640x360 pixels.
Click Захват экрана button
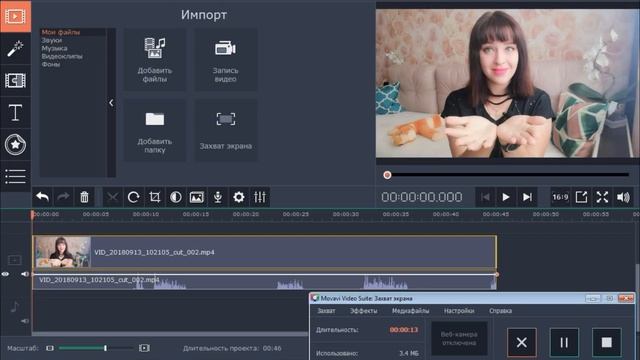point(225,130)
